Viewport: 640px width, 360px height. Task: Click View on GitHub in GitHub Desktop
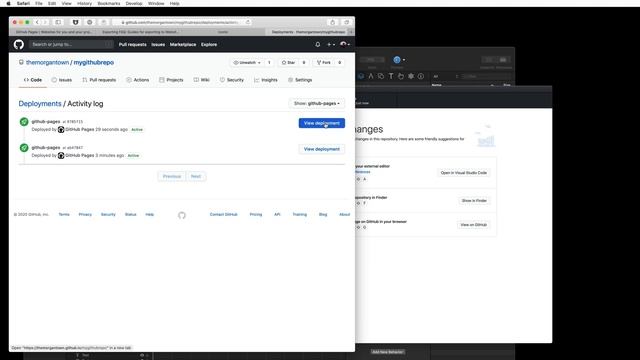(x=473, y=224)
